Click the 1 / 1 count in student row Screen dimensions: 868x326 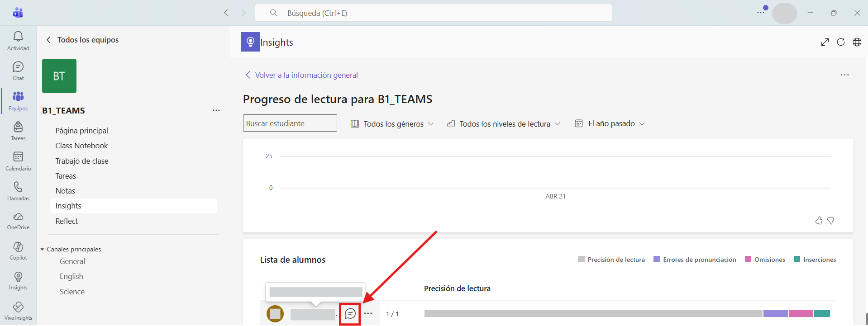(392, 314)
